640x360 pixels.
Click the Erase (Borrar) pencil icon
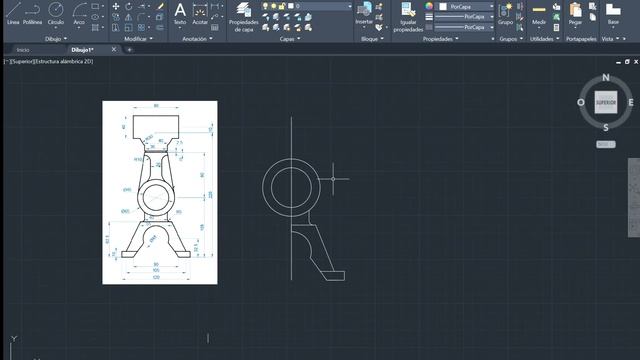[x=160, y=6]
